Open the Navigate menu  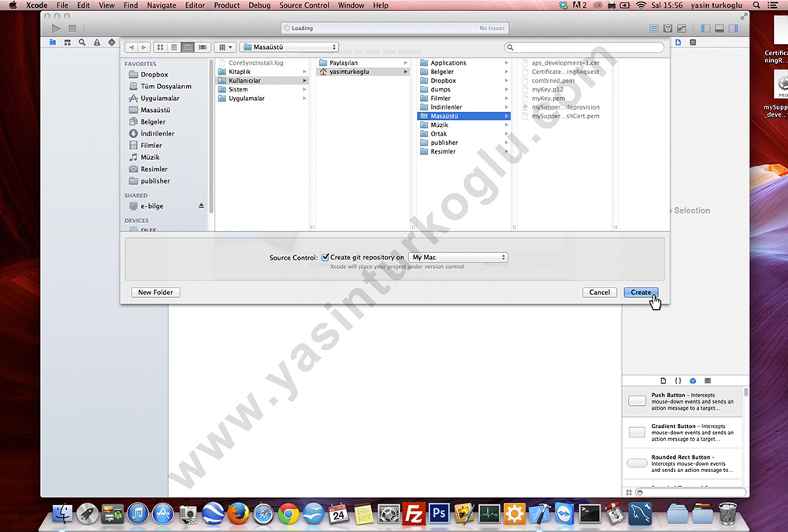[x=162, y=5]
